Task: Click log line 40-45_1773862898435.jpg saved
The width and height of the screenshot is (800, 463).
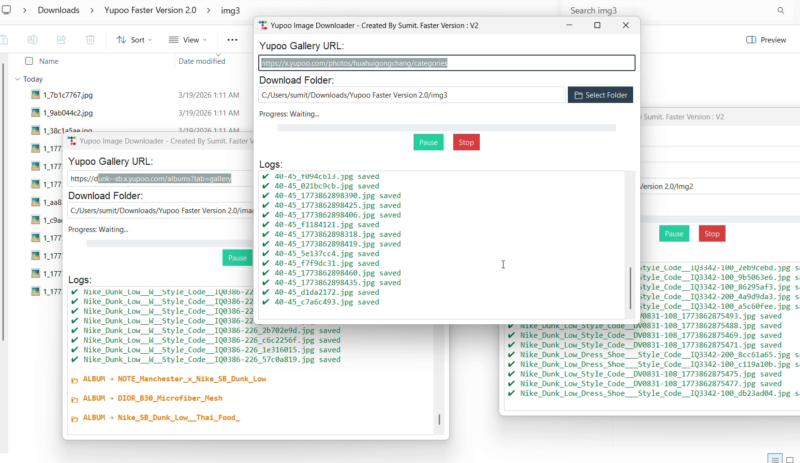Action: 338,283
